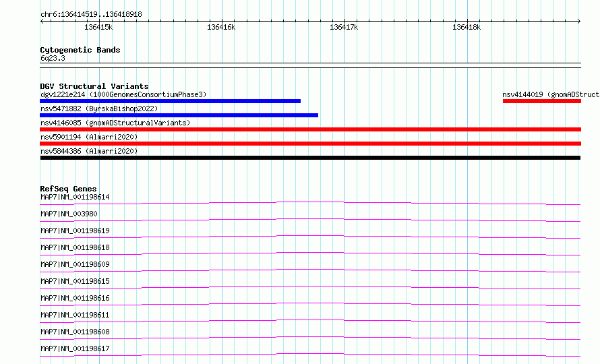Click the blue bar under dgv1221e214
Image resolution: width=600 pixels, height=364 pixels.
point(171,101)
